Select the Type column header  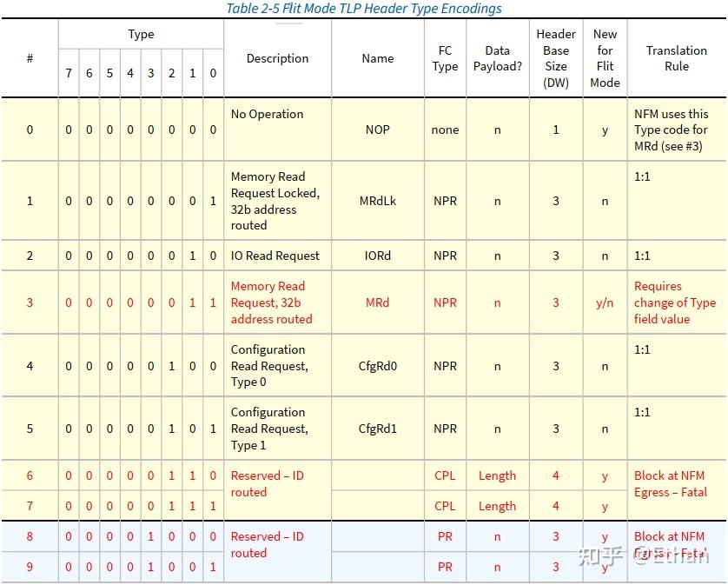(x=141, y=35)
